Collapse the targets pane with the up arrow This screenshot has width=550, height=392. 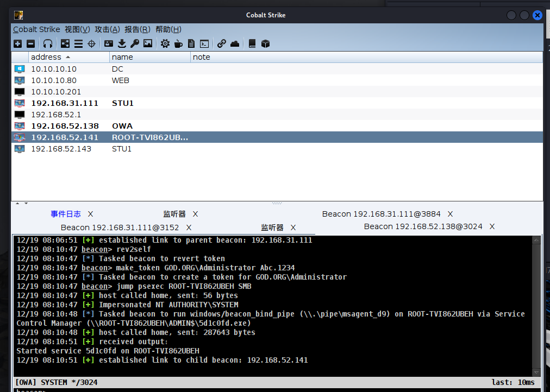click(17, 203)
